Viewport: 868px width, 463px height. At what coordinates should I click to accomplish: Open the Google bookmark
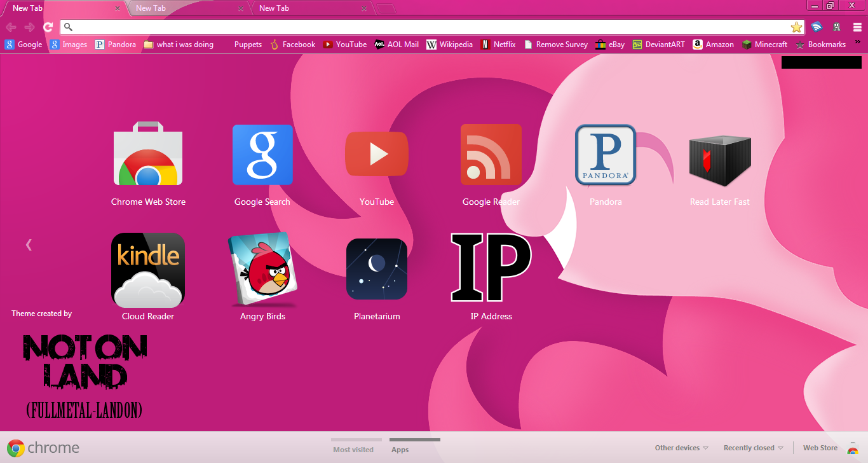24,45
